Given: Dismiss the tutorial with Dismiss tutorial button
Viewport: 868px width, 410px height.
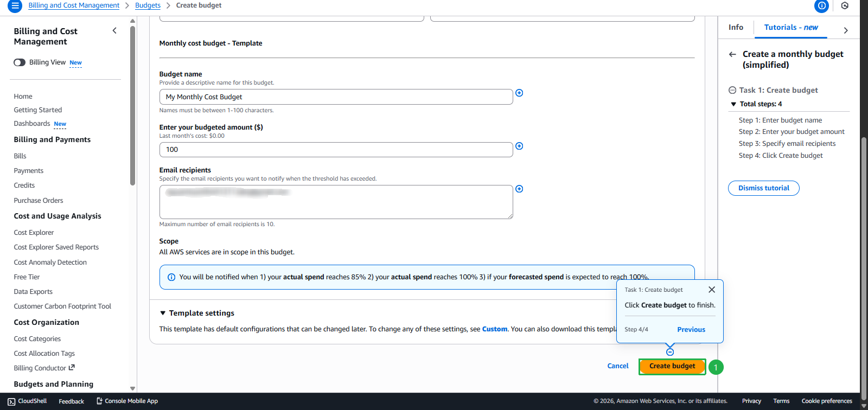Looking at the screenshot, I should (x=763, y=188).
